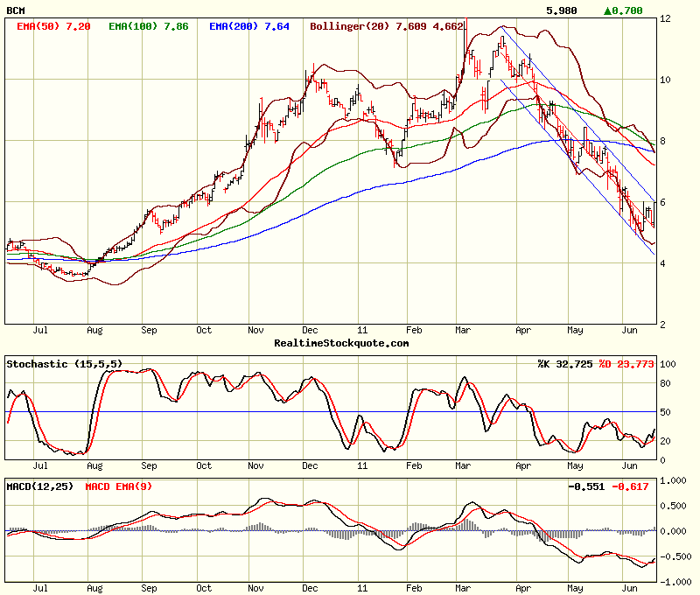The height and width of the screenshot is (595, 700).
Task: Click the MACD signal value -0.617
Action: (633, 486)
